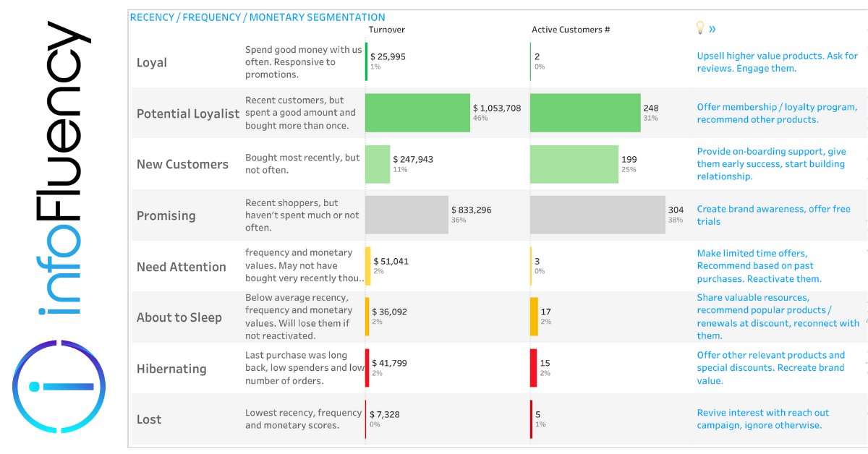Click the $ 36,092 turnover value
868x454 pixels.
coord(389,312)
